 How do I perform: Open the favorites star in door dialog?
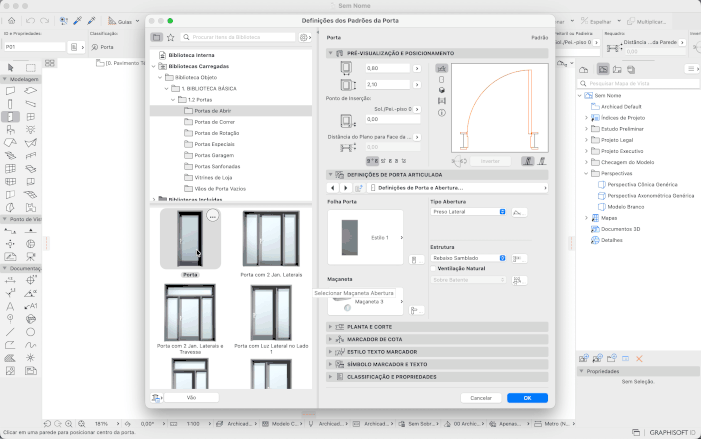tap(170, 37)
